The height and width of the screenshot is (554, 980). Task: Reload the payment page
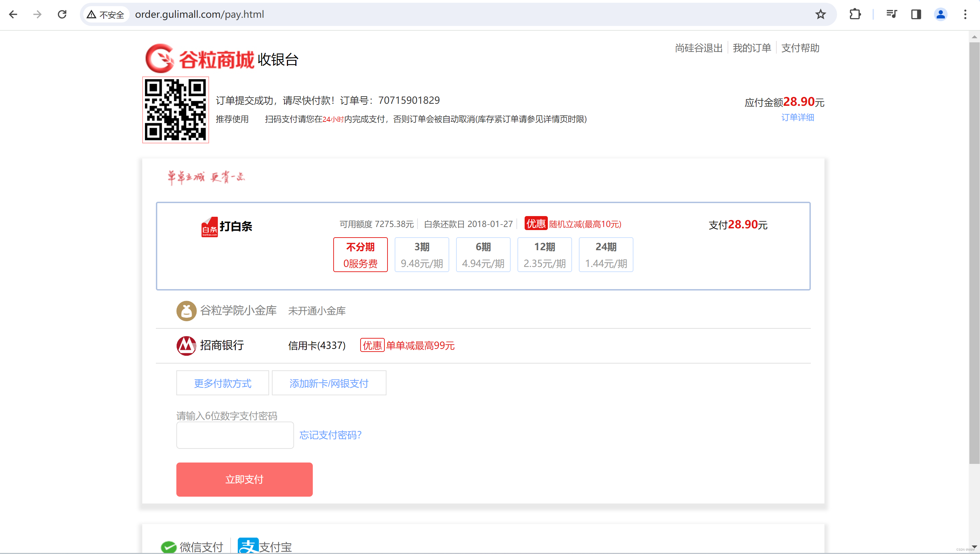coord(62,14)
